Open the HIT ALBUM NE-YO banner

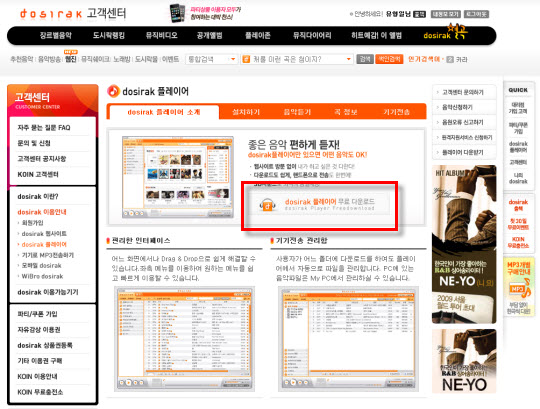(x=464, y=244)
